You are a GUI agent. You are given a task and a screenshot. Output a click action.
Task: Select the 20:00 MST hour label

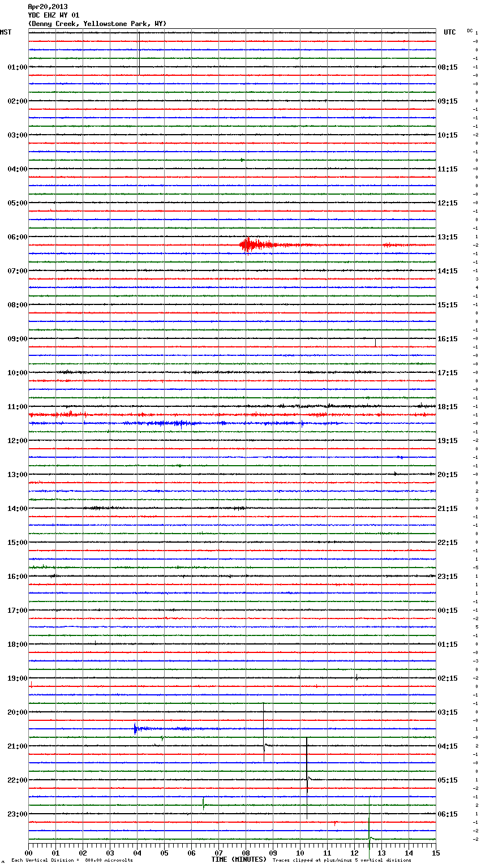tap(18, 712)
